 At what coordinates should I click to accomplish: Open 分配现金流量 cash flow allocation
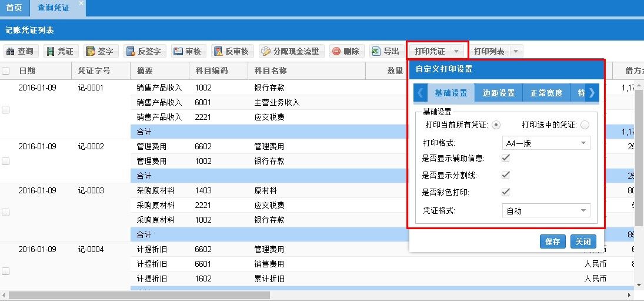click(x=291, y=52)
